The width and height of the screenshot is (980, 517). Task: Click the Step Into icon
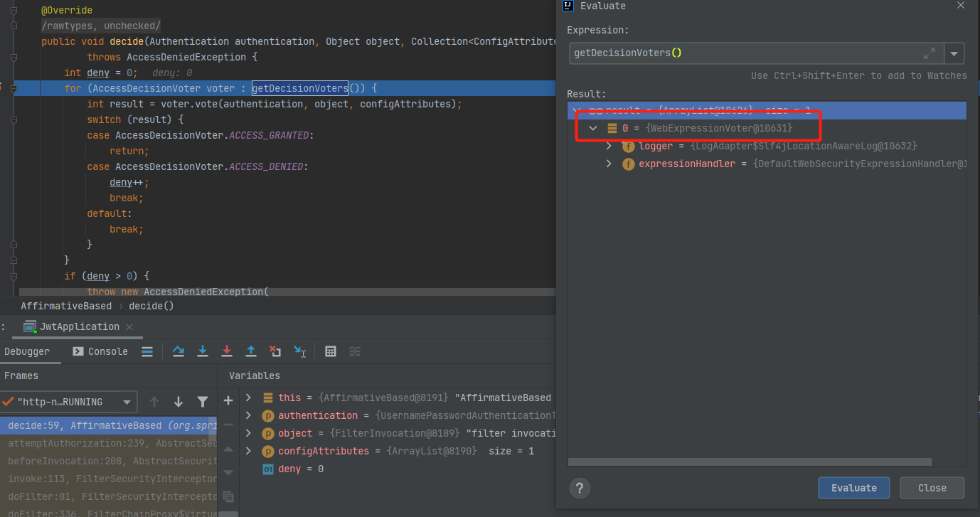coord(203,351)
